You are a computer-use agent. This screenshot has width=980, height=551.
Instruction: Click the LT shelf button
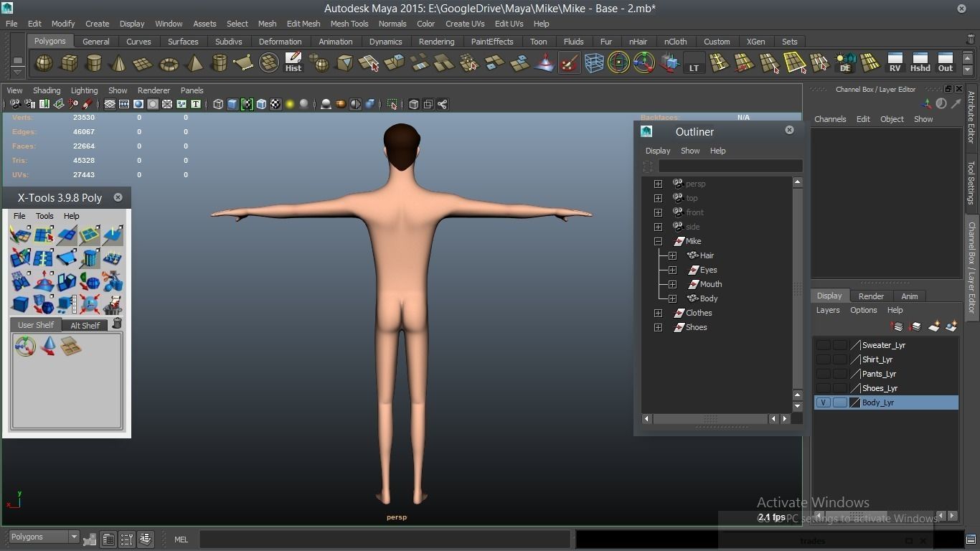coord(694,63)
